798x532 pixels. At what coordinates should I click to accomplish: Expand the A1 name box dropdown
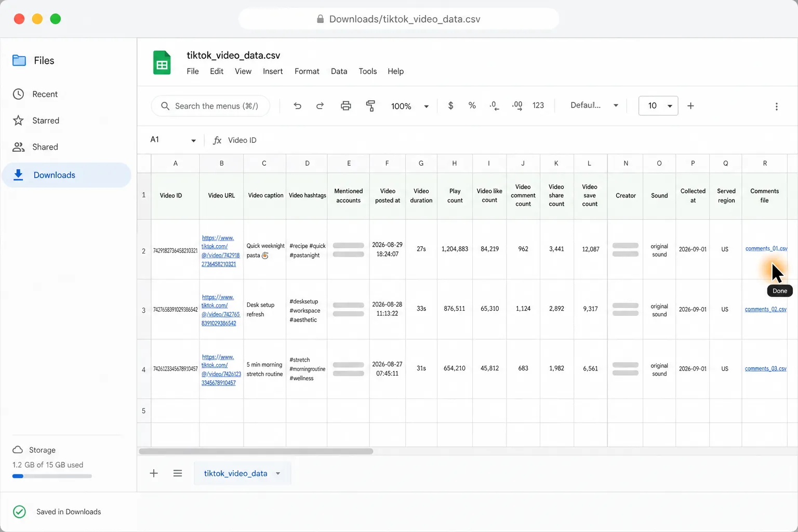[x=193, y=140]
